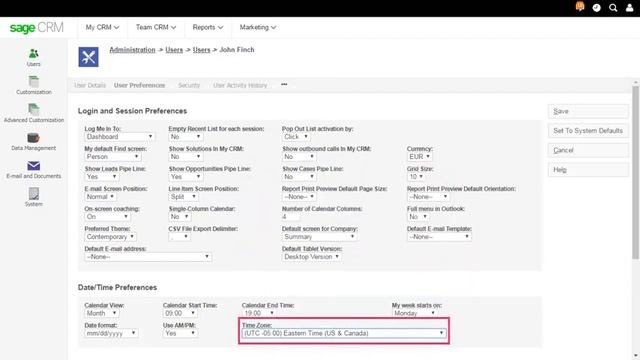Open Show outbound calls dropdown
Image resolution: width=640 pixels, height=360 pixels.
click(299, 157)
